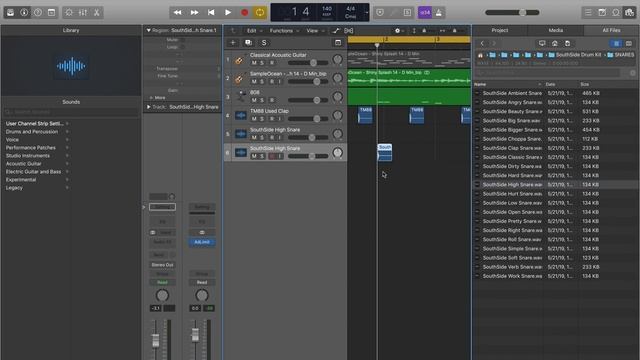Switch to the Project browser tab
The width and height of the screenshot is (640, 360).
(500, 30)
